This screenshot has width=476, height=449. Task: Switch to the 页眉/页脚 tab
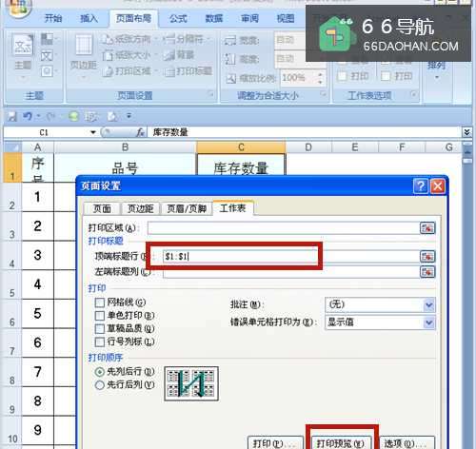(187, 209)
